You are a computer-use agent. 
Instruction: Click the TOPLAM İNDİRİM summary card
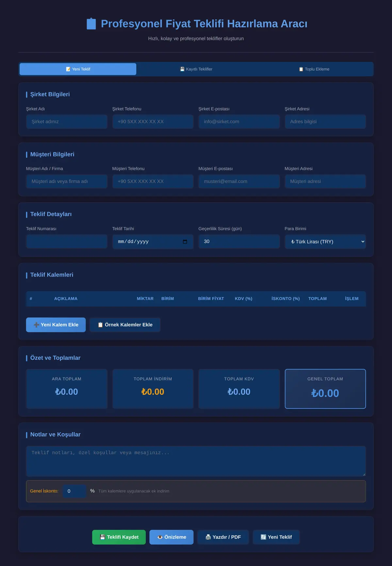tap(153, 389)
